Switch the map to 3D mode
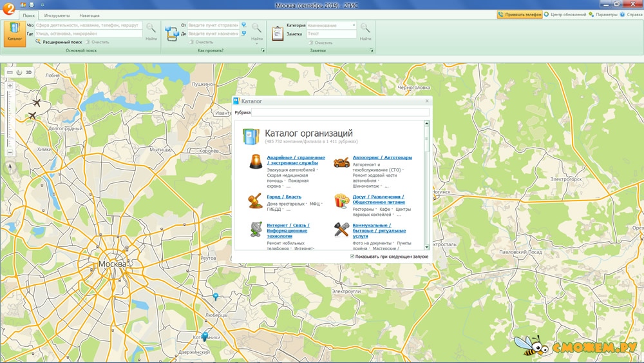 point(28,72)
